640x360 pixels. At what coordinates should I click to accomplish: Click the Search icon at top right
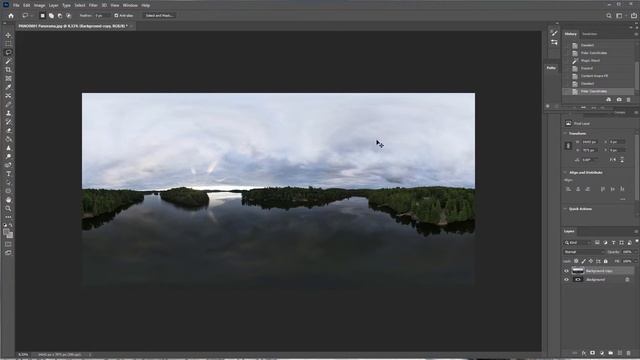pos(609,16)
